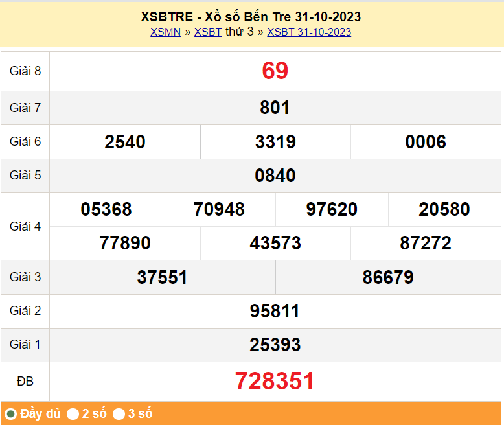This screenshot has height=427, width=504.
Task: Click the special prize number 728351
Action: [x=275, y=382]
